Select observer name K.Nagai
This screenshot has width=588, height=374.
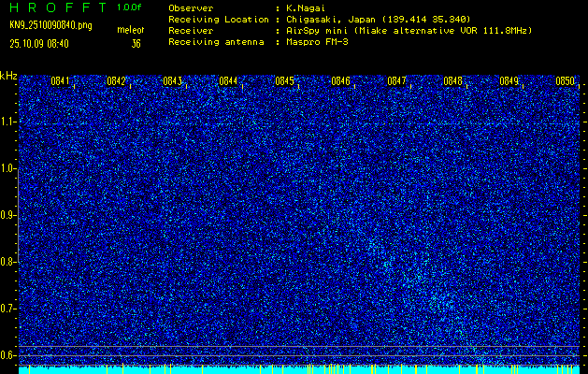click(308, 7)
